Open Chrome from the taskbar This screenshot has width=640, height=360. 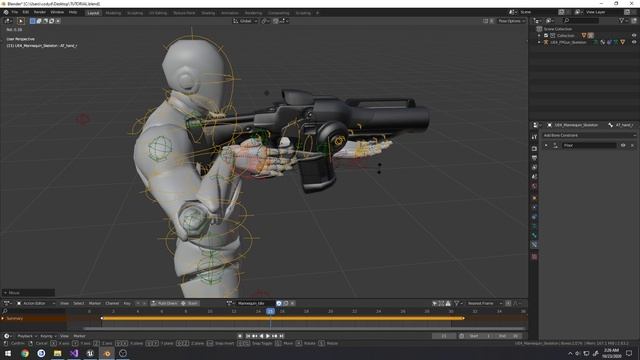pos(25,353)
